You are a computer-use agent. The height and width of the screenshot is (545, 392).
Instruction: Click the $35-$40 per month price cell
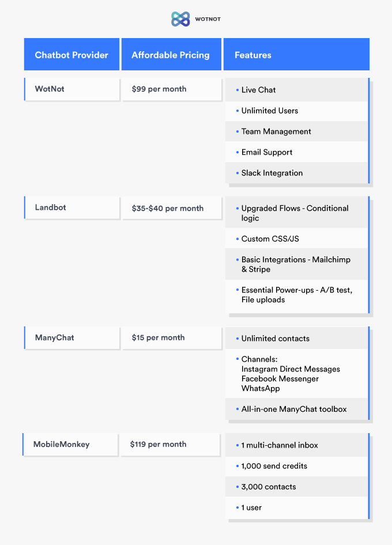172,208
